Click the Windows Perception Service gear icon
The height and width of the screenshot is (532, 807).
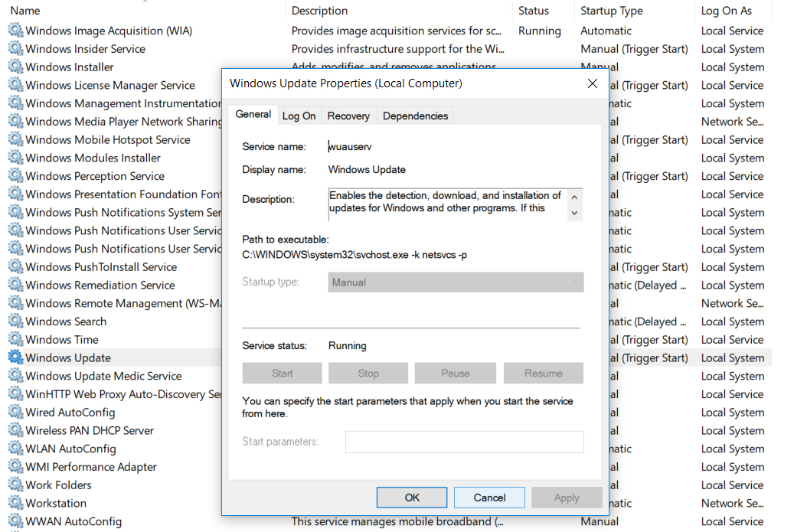tap(16, 176)
